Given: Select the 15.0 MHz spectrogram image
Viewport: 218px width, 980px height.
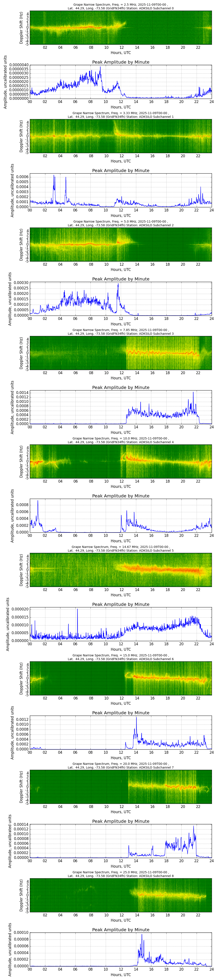Looking at the screenshot, I should (120, 678).
